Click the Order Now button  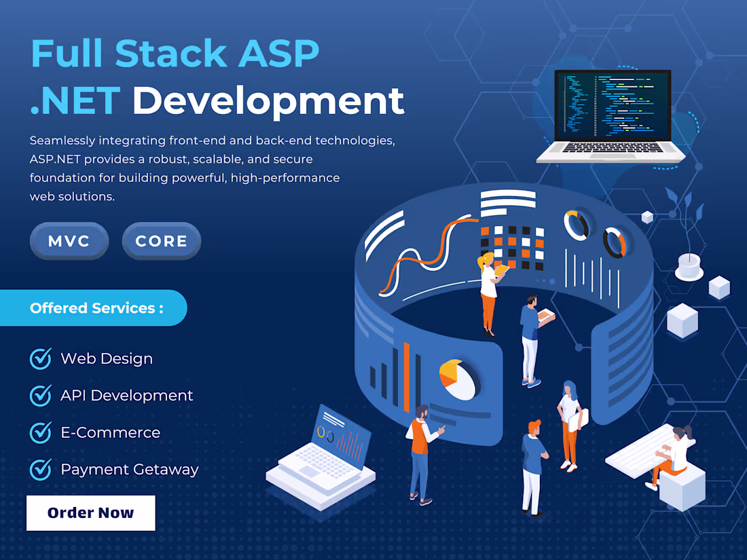click(90, 512)
